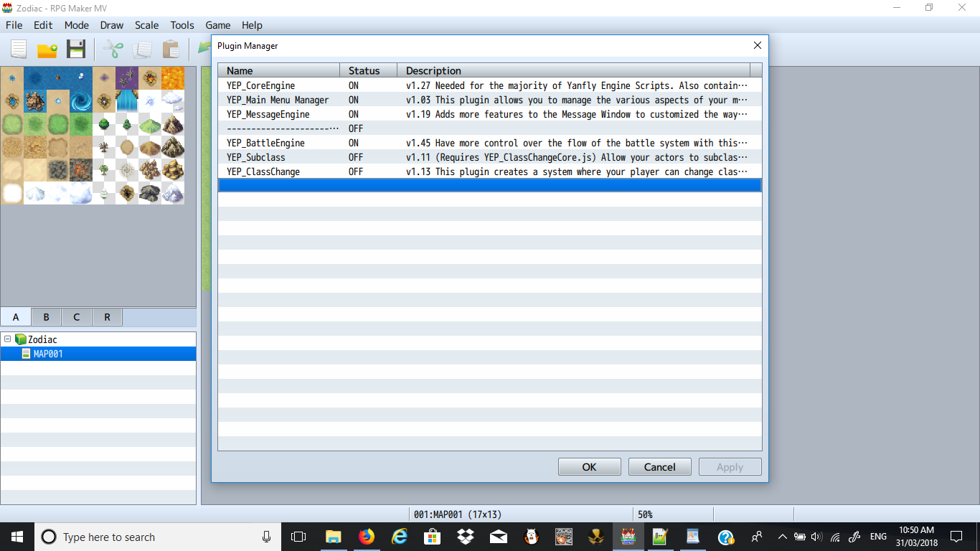Click the YEP_CoreEngine v1.27 description text

(x=577, y=85)
